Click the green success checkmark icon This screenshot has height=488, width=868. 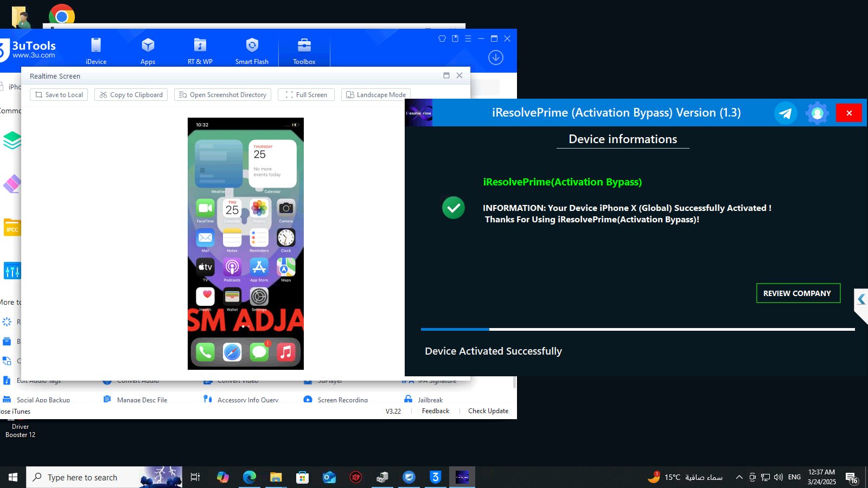(454, 208)
